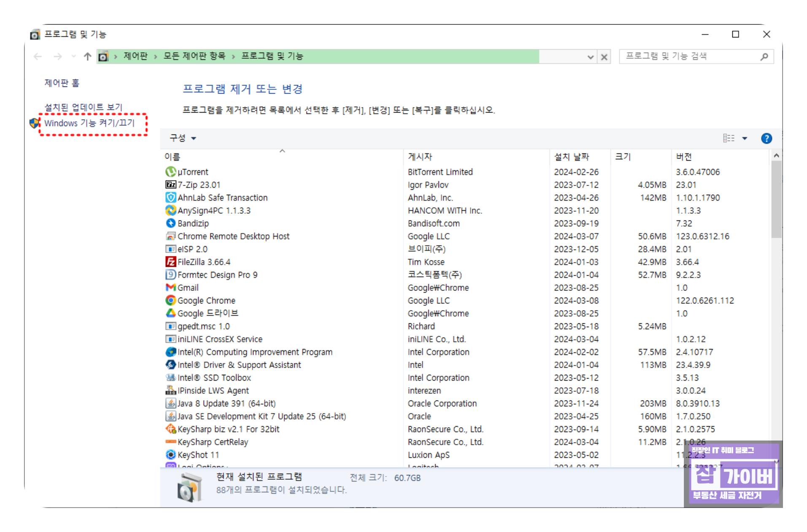Select the FileZilla 3.66.4 icon
Image resolution: width=807 pixels, height=532 pixels.
(x=170, y=262)
